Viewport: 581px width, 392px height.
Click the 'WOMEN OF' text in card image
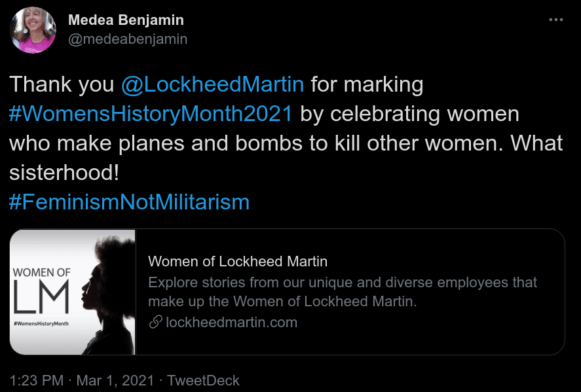(41, 272)
